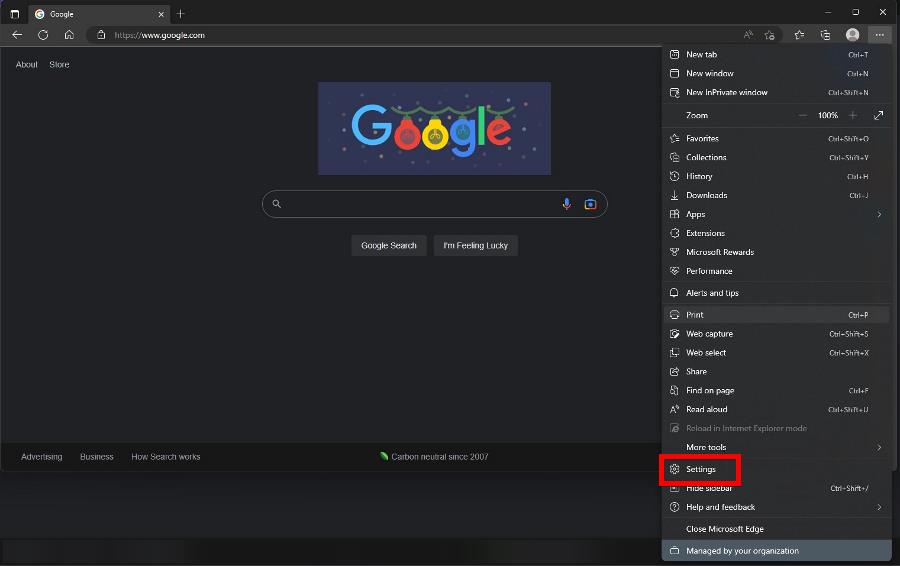This screenshot has height=566, width=900.
Task: Reload the page with the refresh icon
Action: (43, 35)
